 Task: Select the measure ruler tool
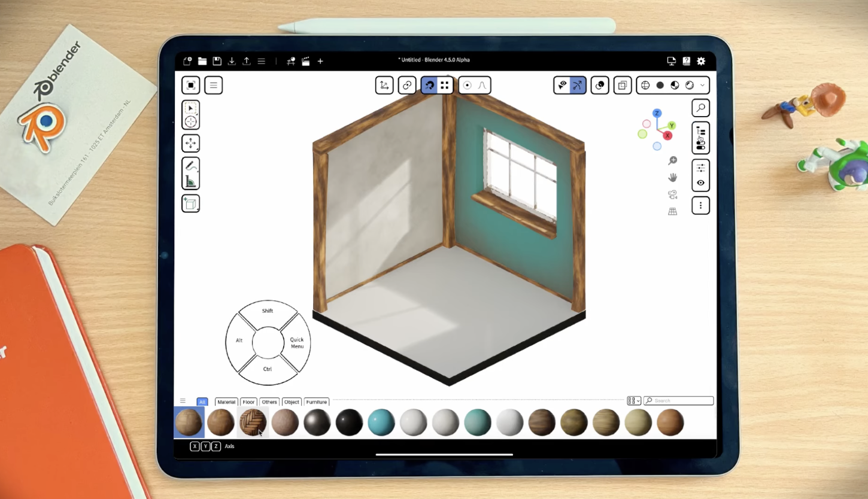click(x=190, y=181)
